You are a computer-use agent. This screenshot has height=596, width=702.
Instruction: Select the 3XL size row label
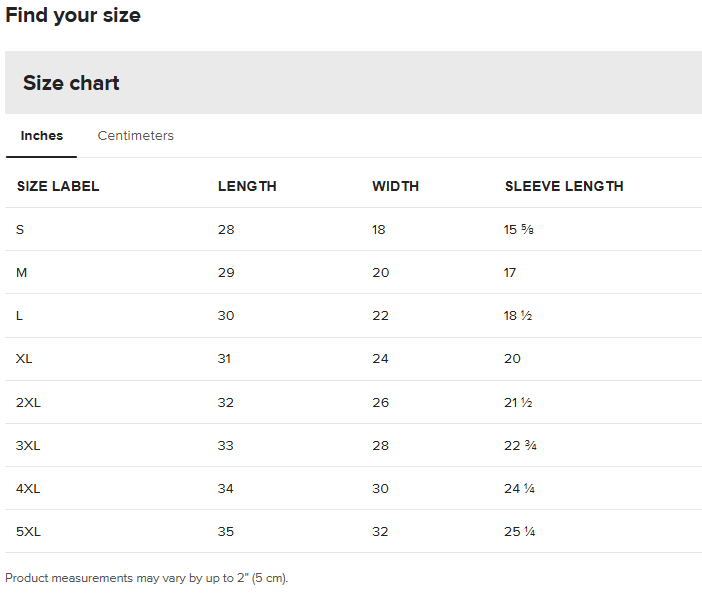click(x=28, y=445)
